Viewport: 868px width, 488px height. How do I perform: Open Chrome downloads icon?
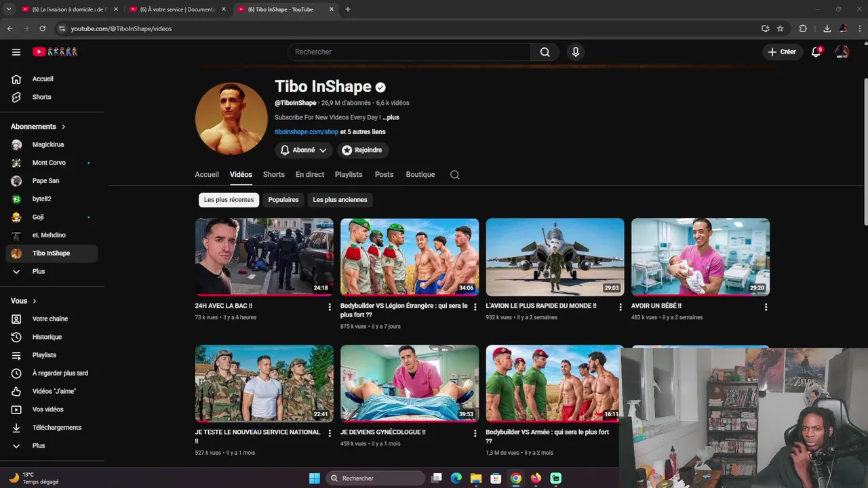pyautogui.click(x=827, y=28)
